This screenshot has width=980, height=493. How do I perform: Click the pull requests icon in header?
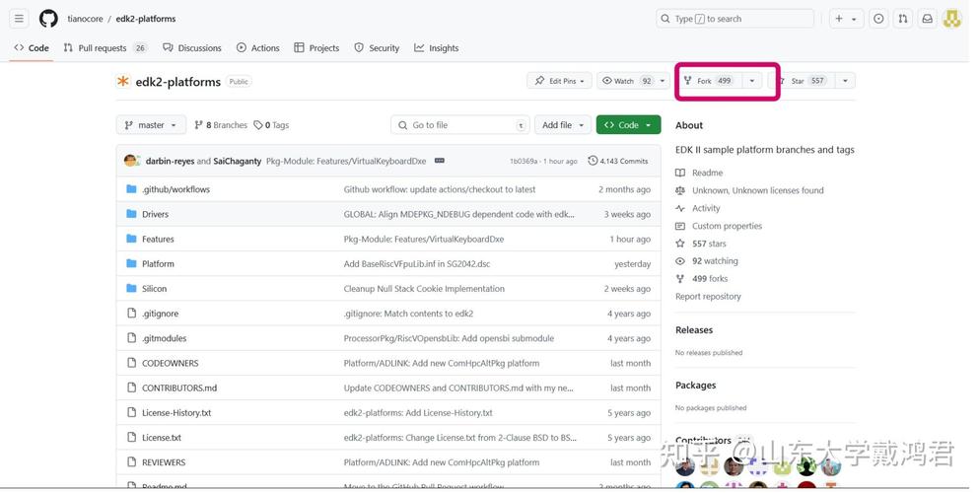click(902, 19)
